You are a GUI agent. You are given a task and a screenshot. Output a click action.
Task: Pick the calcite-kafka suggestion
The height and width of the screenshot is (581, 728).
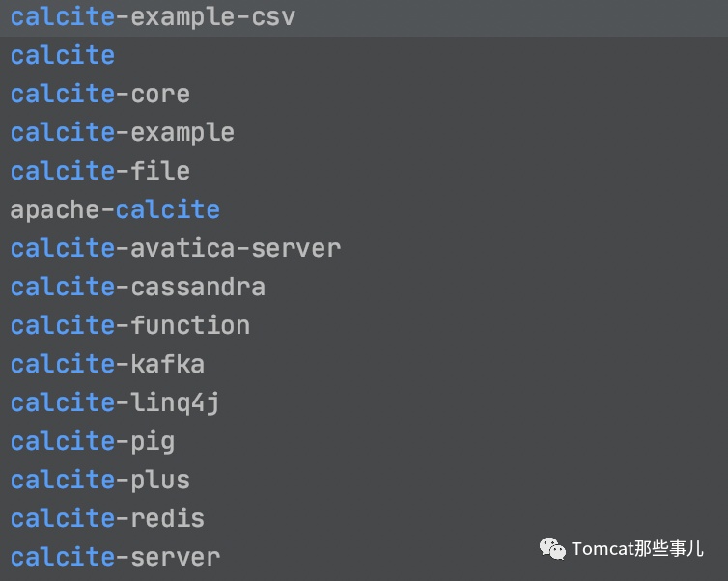point(107,365)
